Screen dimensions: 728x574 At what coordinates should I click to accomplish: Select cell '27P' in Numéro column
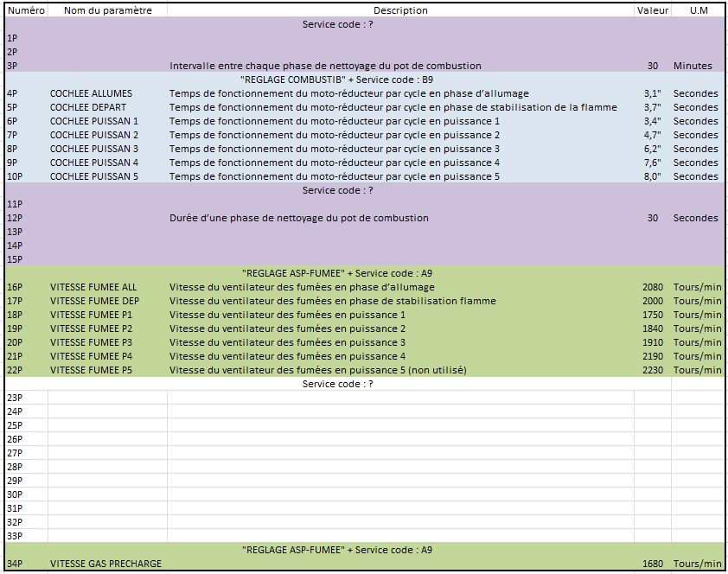click(x=26, y=453)
